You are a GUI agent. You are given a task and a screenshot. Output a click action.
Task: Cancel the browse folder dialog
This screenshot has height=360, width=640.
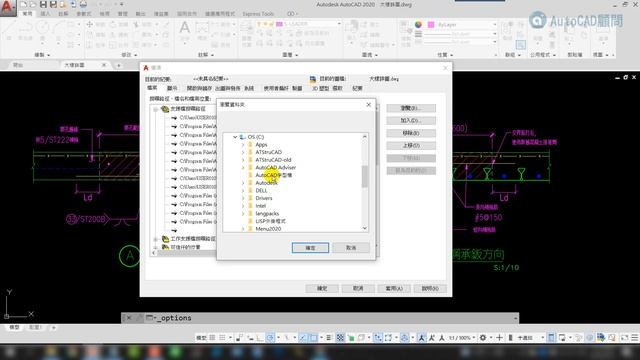[351, 248]
